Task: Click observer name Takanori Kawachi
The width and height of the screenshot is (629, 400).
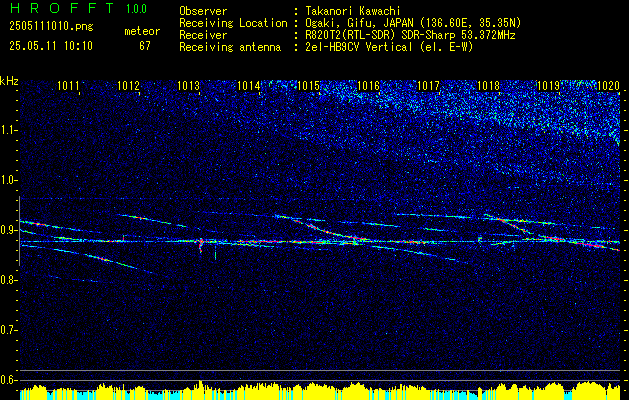Action: point(353,11)
